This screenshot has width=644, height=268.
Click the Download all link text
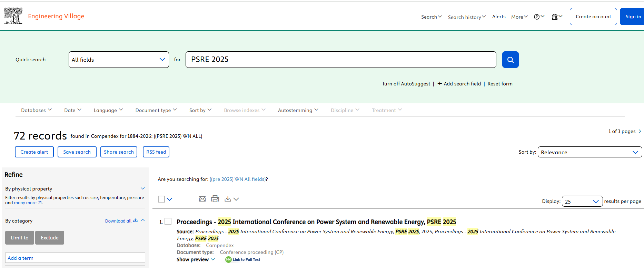(x=118, y=221)
